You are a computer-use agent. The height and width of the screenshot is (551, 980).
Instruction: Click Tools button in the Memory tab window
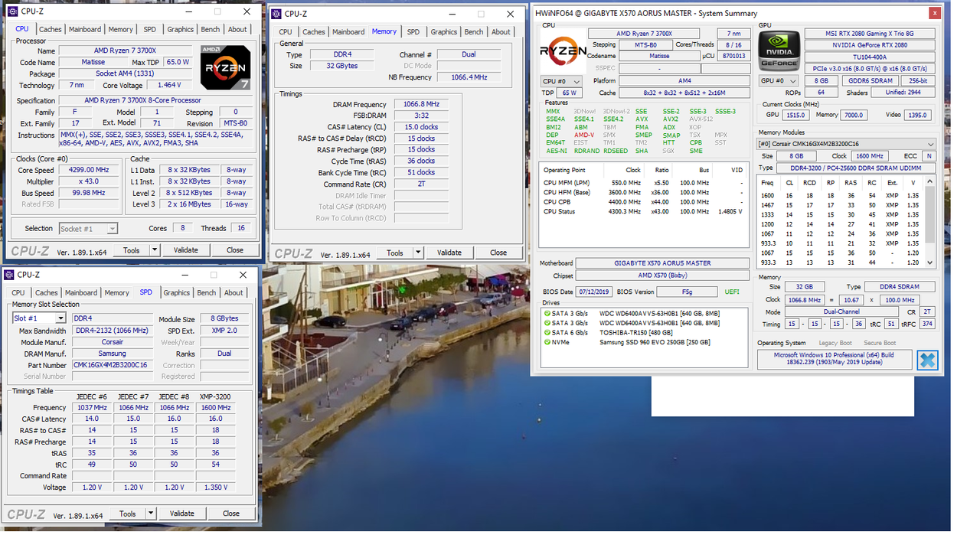point(395,253)
